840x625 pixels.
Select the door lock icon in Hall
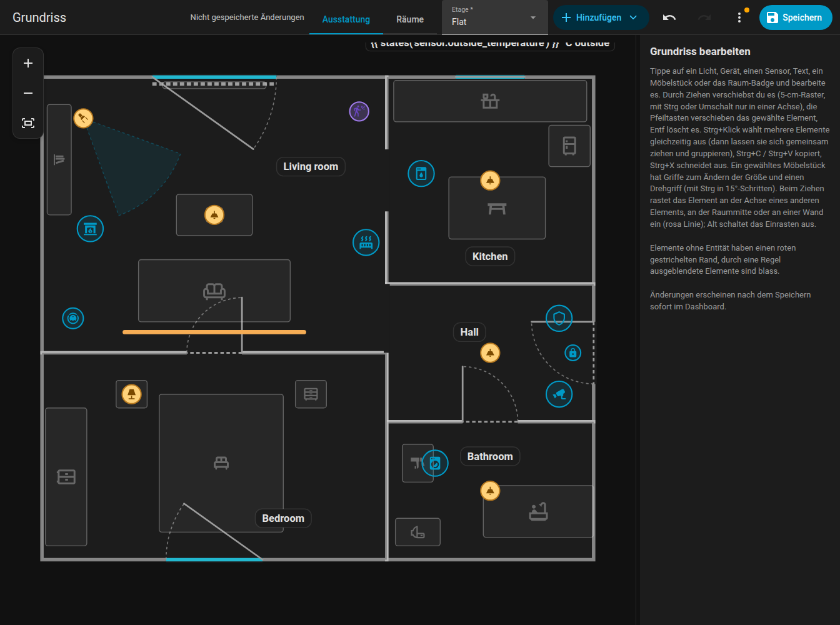[x=573, y=352]
